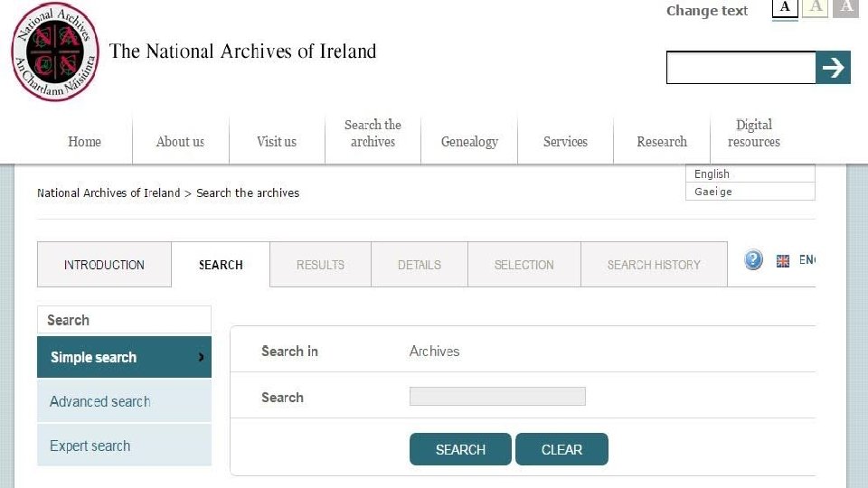This screenshot has height=488, width=868.
Task: Open the Introduction tab
Action: pos(104,265)
